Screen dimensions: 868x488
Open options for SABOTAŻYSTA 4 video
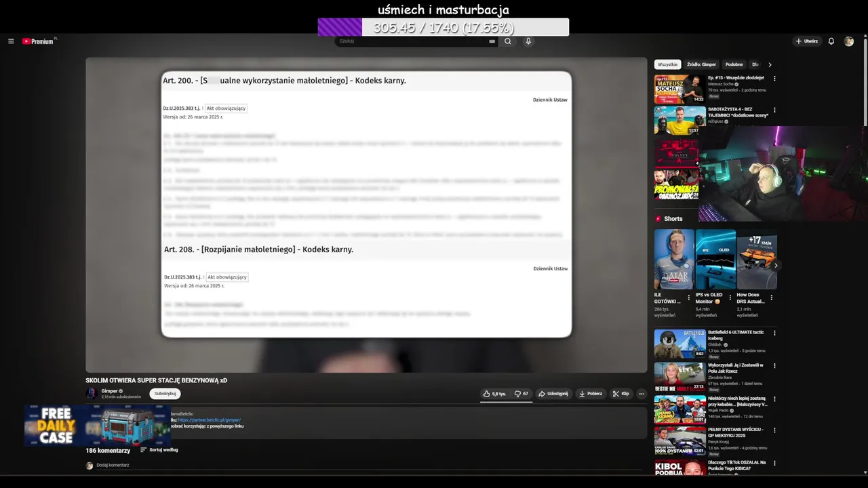(x=774, y=110)
